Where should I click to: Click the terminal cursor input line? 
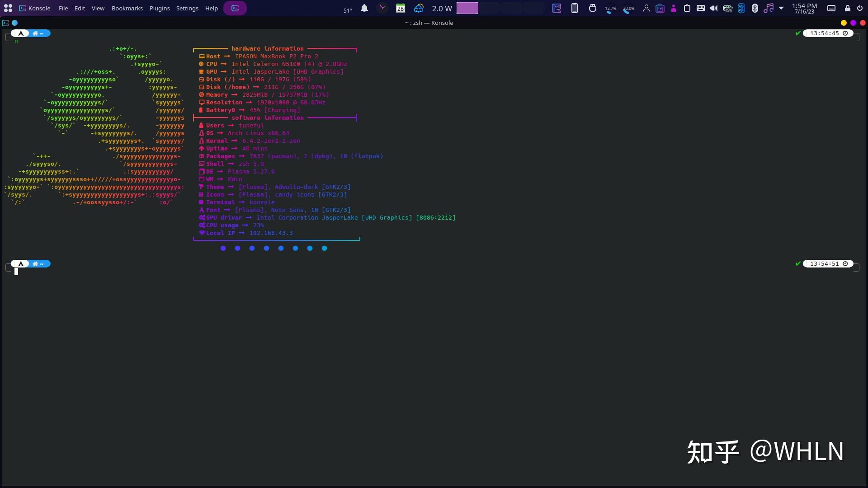pyautogui.click(x=16, y=272)
